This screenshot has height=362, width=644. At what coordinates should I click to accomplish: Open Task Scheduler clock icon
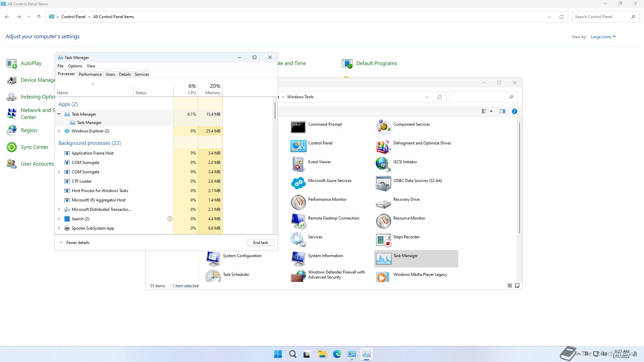[x=213, y=276]
